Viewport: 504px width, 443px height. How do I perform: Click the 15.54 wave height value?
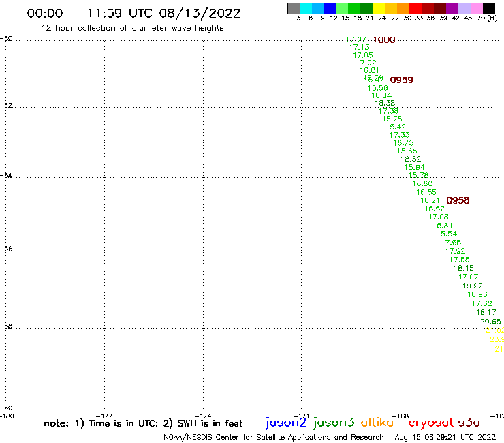447,234
